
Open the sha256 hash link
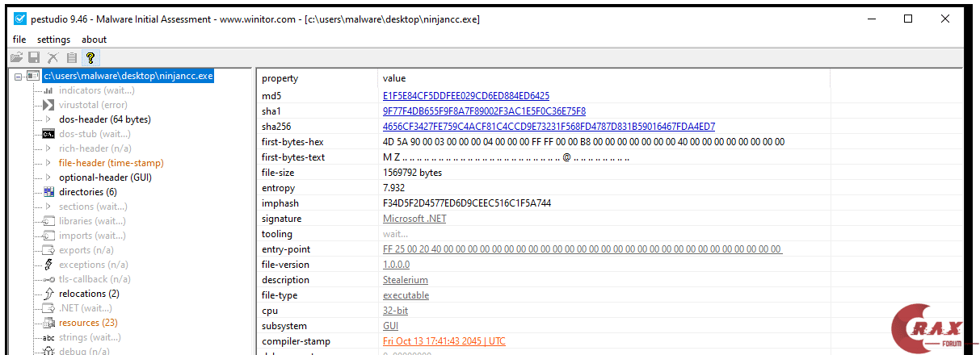click(549, 127)
